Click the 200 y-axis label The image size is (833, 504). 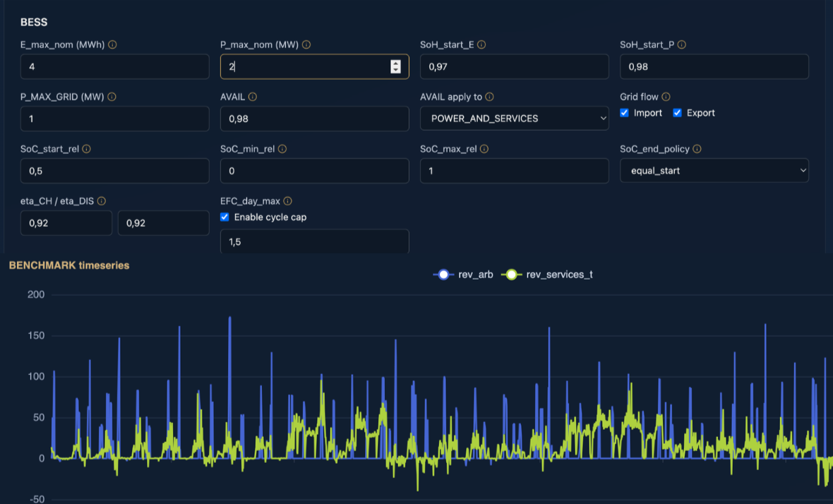pyautogui.click(x=36, y=295)
